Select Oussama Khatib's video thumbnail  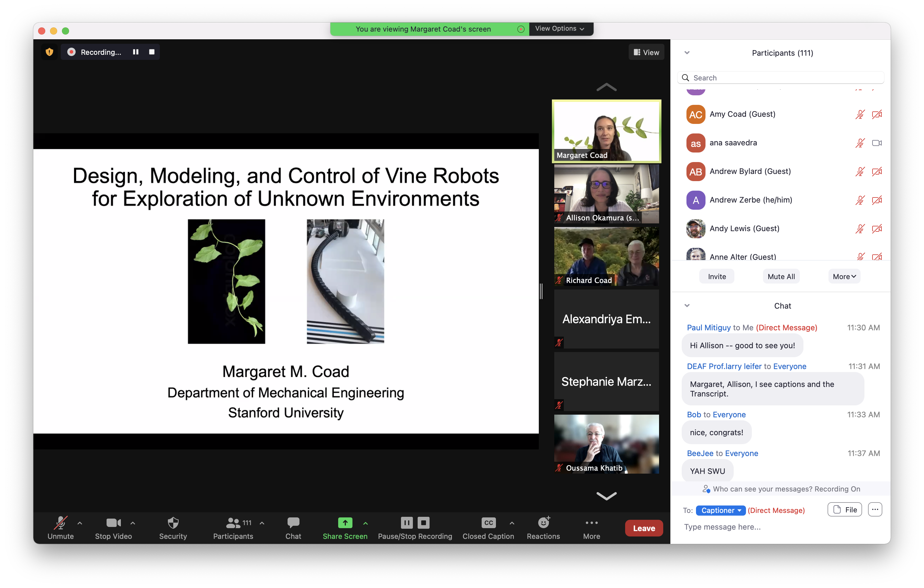[606, 444]
